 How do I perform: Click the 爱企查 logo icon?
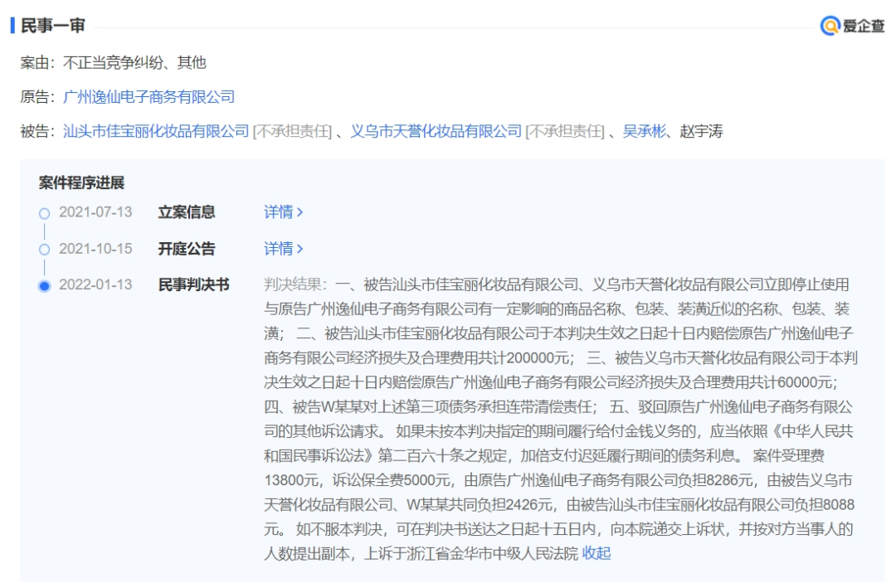830,26
